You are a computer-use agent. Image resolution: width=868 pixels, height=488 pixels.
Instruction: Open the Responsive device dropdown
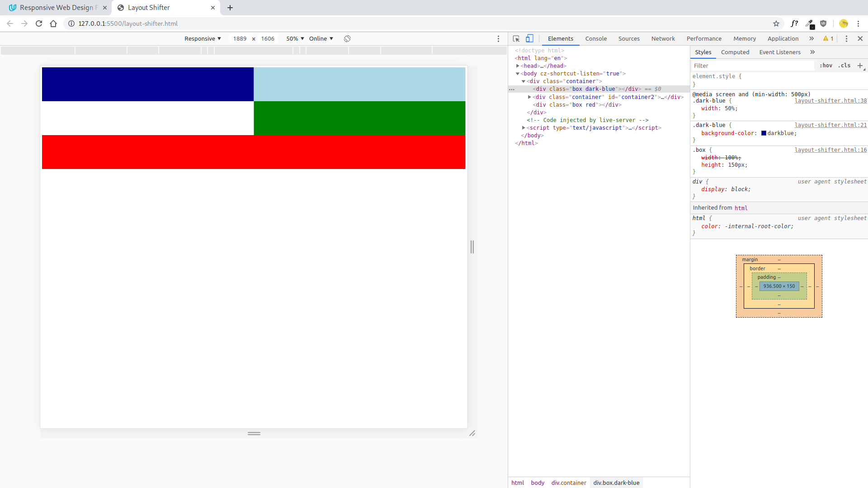click(203, 39)
